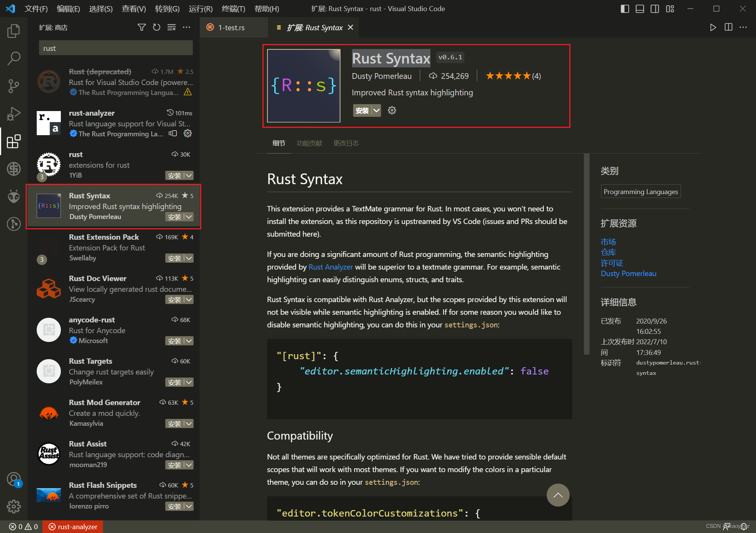
Task: Open customize layout icon
Action: point(670,8)
